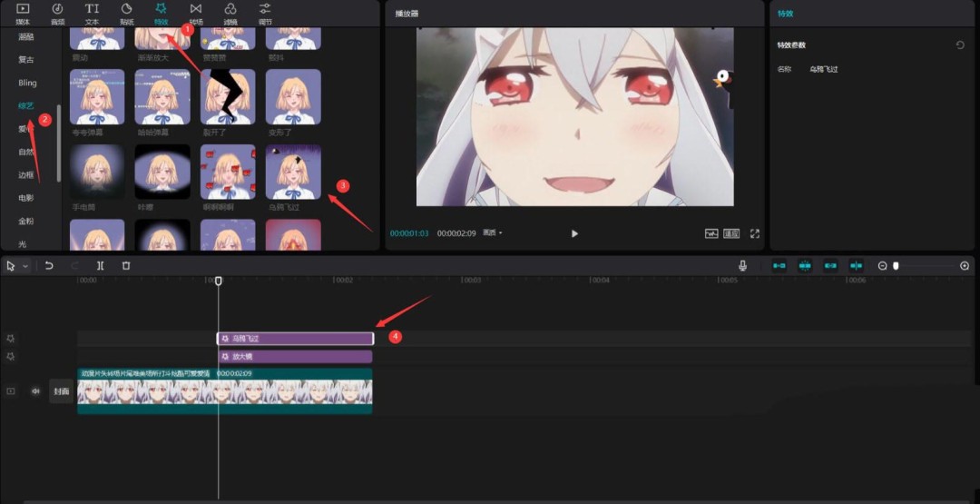Choose the 边框 effect category
Image resolution: width=980 pixels, height=504 pixels.
coord(26,175)
